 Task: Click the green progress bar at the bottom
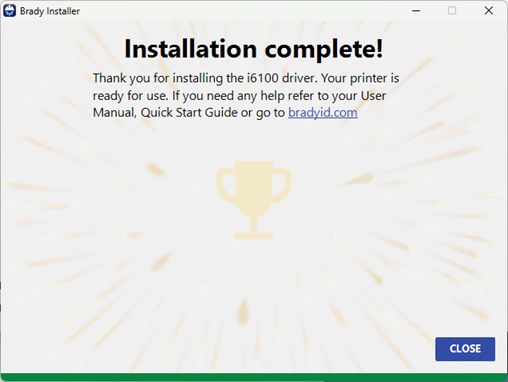[254, 377]
